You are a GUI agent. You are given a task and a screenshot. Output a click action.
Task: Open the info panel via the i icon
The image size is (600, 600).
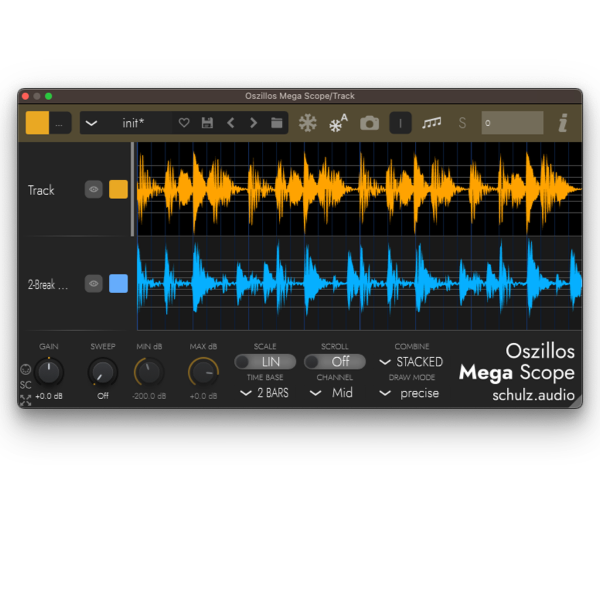(563, 123)
